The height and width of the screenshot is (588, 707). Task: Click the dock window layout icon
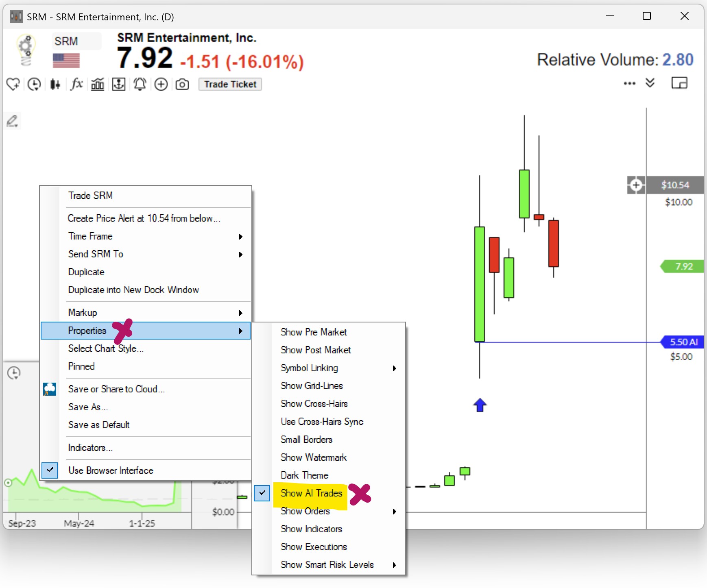tap(679, 83)
